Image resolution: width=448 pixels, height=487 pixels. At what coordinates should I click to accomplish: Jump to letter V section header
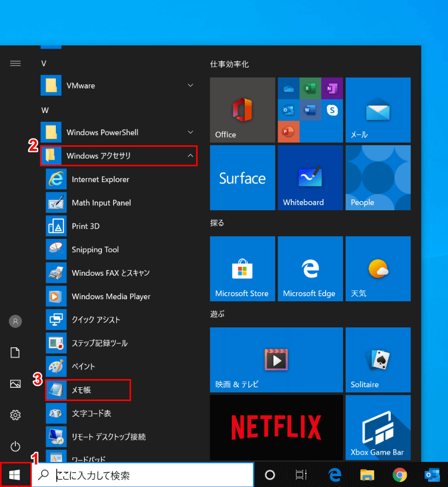[x=44, y=63]
